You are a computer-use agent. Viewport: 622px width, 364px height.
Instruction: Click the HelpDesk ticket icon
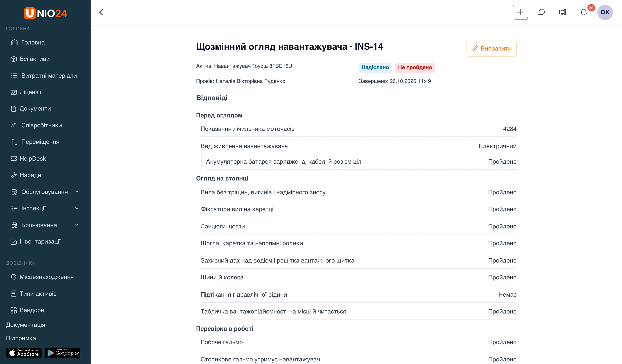pyautogui.click(x=14, y=158)
